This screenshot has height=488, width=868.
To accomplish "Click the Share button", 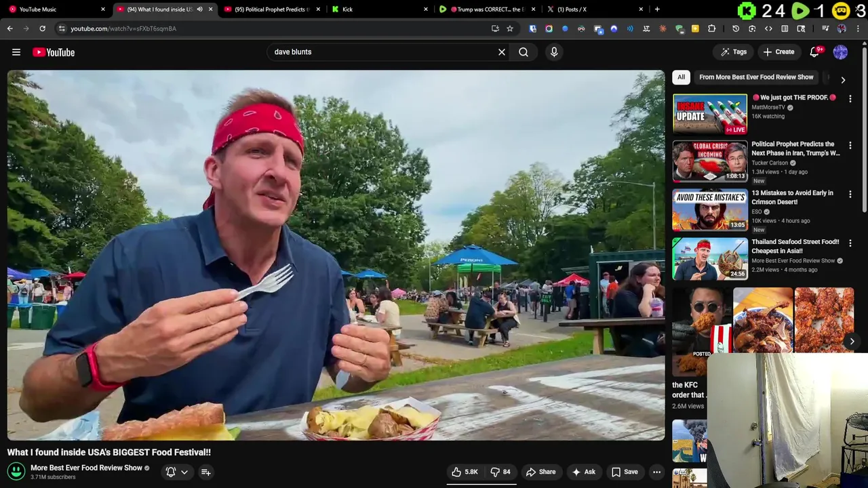I will [540, 472].
